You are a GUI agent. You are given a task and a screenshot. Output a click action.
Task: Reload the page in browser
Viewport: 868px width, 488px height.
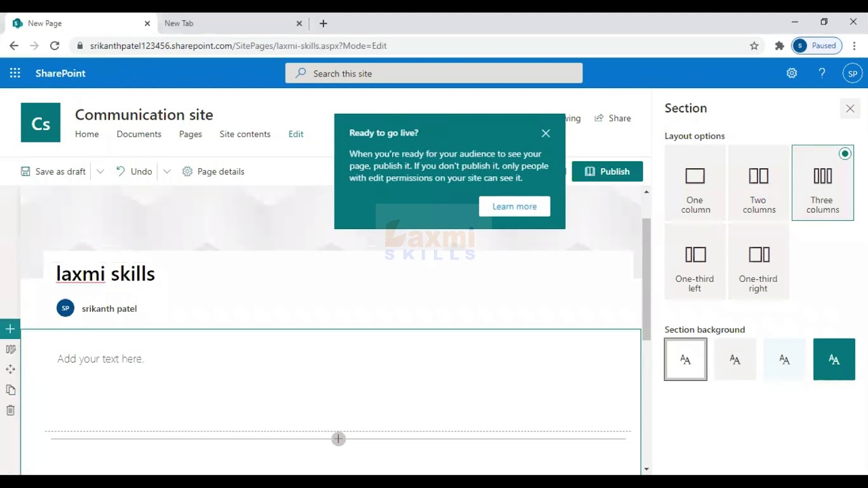point(55,45)
